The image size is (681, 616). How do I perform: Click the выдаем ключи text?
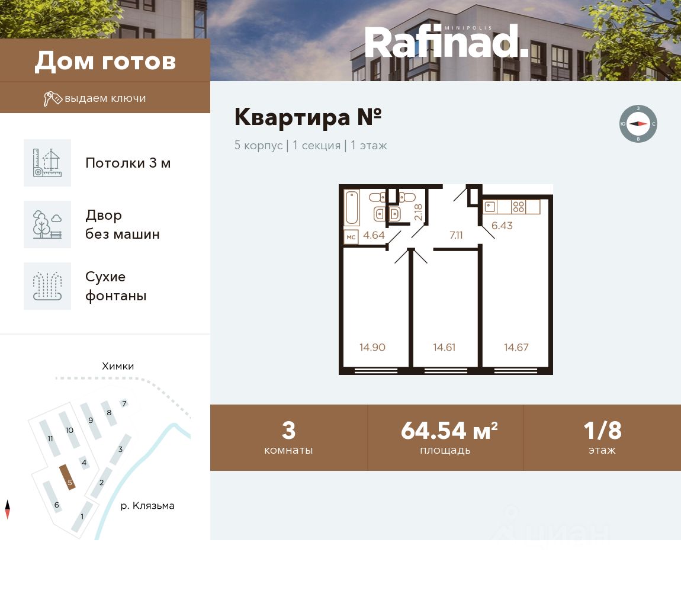tap(105, 98)
